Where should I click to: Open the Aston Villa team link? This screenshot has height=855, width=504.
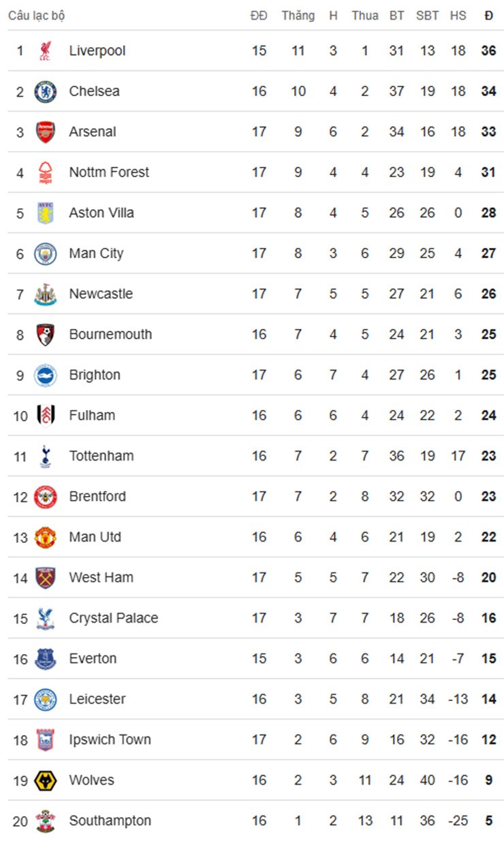tap(101, 213)
